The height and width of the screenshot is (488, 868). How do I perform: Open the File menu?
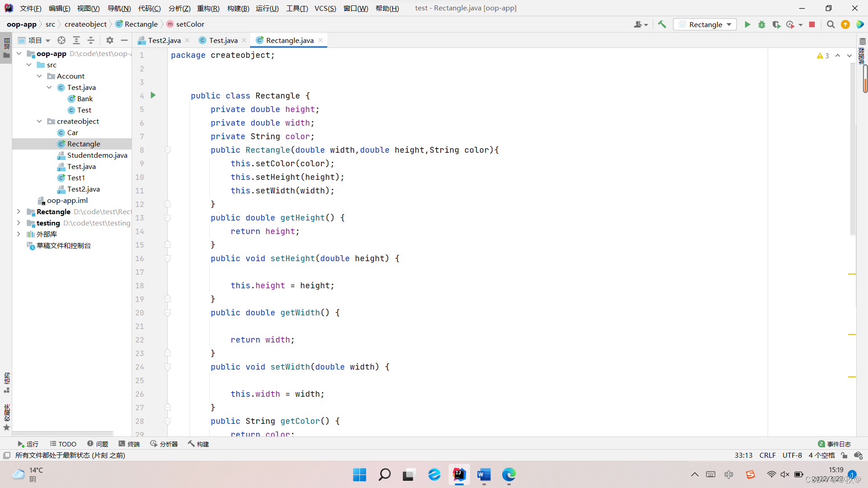click(x=30, y=8)
